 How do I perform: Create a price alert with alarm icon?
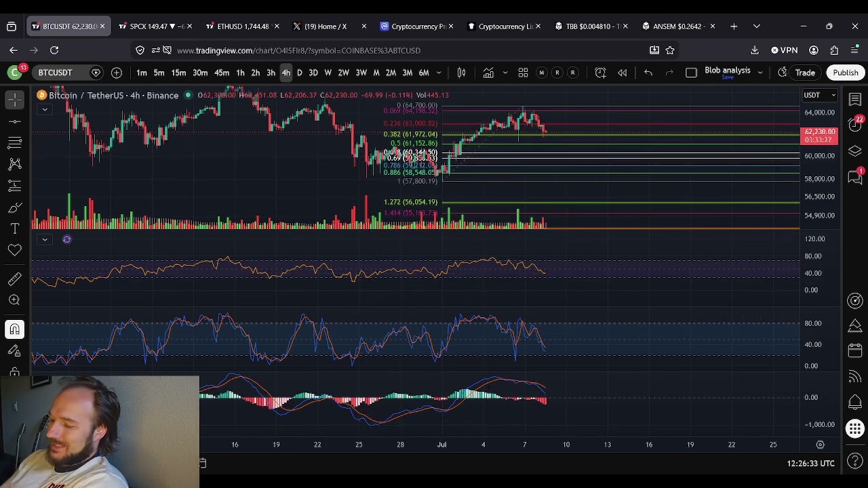point(600,73)
